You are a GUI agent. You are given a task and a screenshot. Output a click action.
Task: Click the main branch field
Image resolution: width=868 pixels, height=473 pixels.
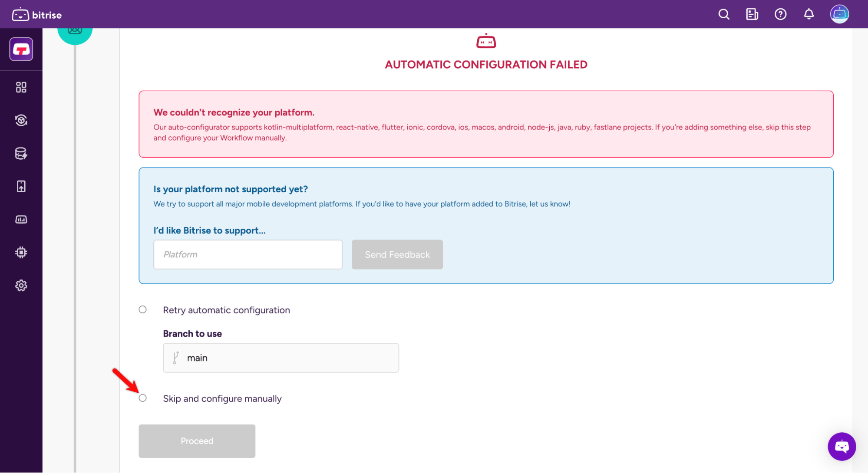coord(281,358)
